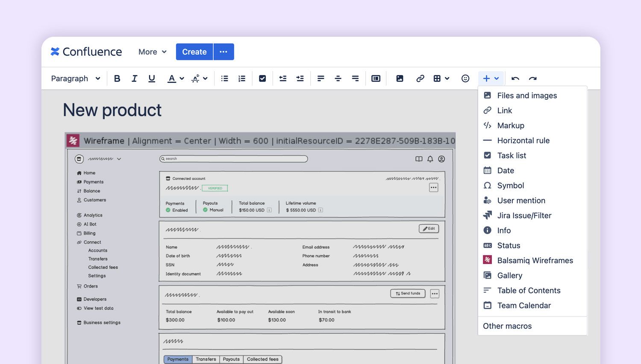This screenshot has width=641, height=364.
Task: Open the Create options ellipsis menu
Action: click(x=223, y=52)
